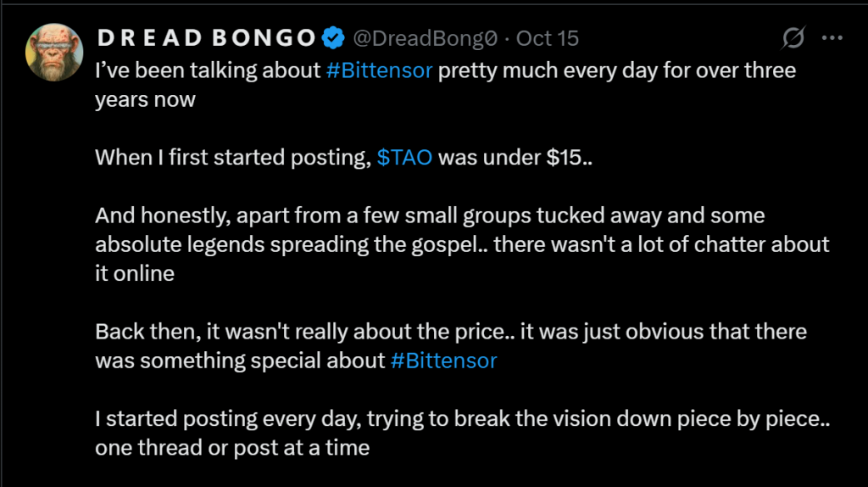Click the @DreadBong0 handle
Viewport: 868px width, 487px height.
424,38
